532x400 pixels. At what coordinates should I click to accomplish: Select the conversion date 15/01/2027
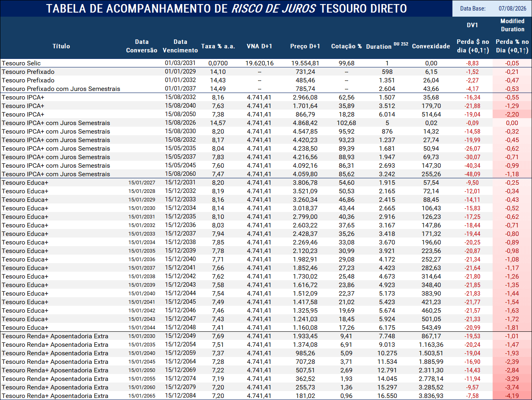coord(142,183)
